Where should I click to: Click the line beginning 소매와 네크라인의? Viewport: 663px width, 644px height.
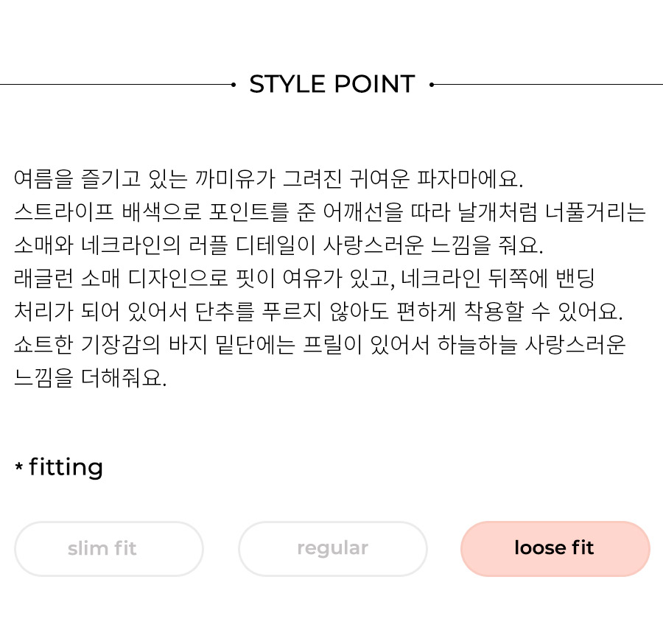pyautogui.click(x=278, y=245)
